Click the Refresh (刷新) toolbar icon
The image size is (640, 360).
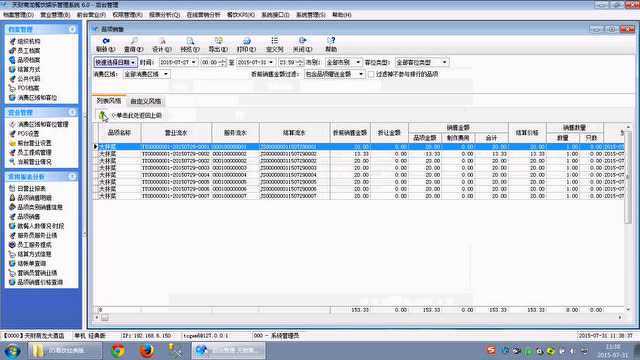click(106, 41)
